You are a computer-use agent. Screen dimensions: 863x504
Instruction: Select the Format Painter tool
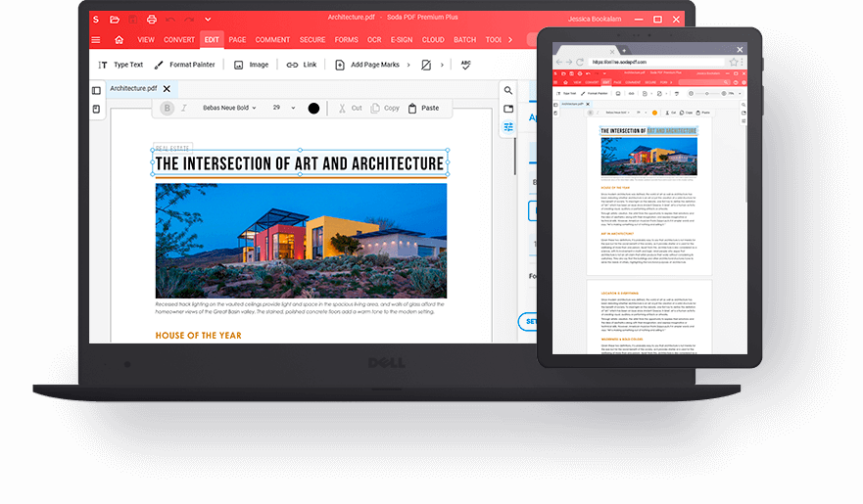(x=184, y=65)
